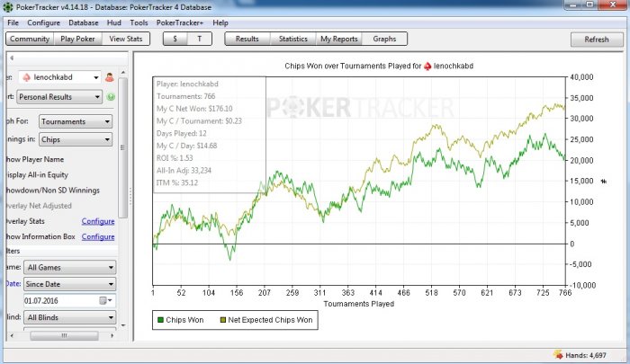Click the ROI %: 1.53 info line
The width and height of the screenshot is (630, 364).
pos(175,158)
